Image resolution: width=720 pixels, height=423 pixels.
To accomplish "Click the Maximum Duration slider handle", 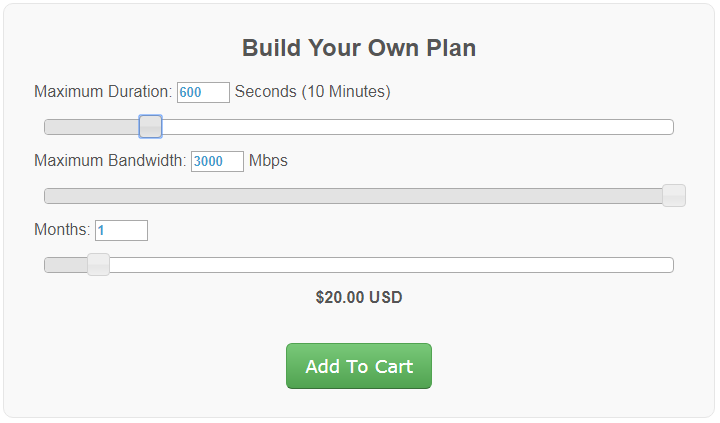I will (x=150, y=127).
